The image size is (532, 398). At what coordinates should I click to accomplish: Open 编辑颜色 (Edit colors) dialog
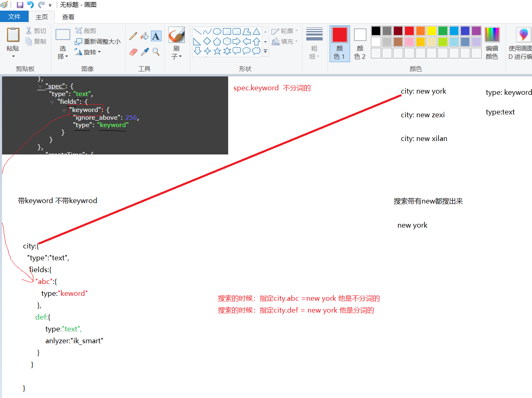(x=492, y=43)
